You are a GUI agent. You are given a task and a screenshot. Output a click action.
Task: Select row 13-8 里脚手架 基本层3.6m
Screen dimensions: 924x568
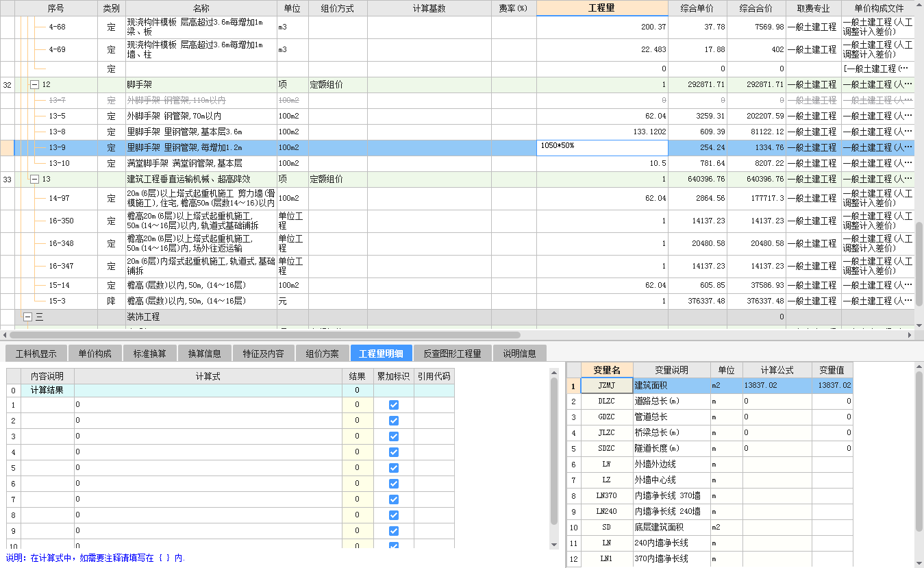tap(457, 132)
